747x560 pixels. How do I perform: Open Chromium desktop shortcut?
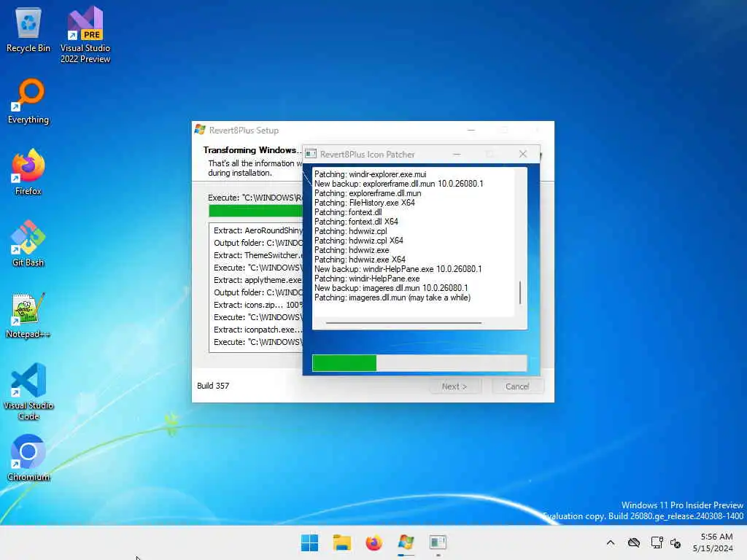coord(28,458)
